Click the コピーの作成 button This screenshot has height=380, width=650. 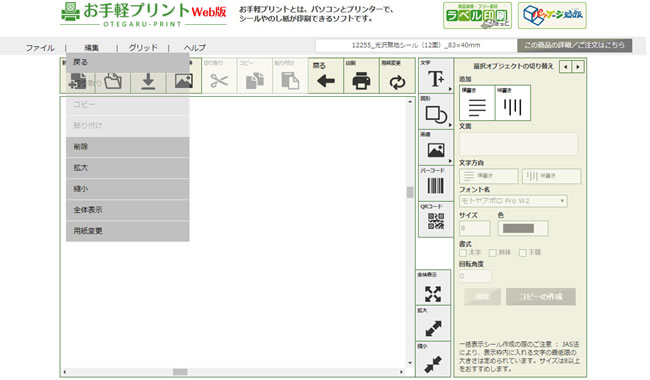pyautogui.click(x=541, y=297)
